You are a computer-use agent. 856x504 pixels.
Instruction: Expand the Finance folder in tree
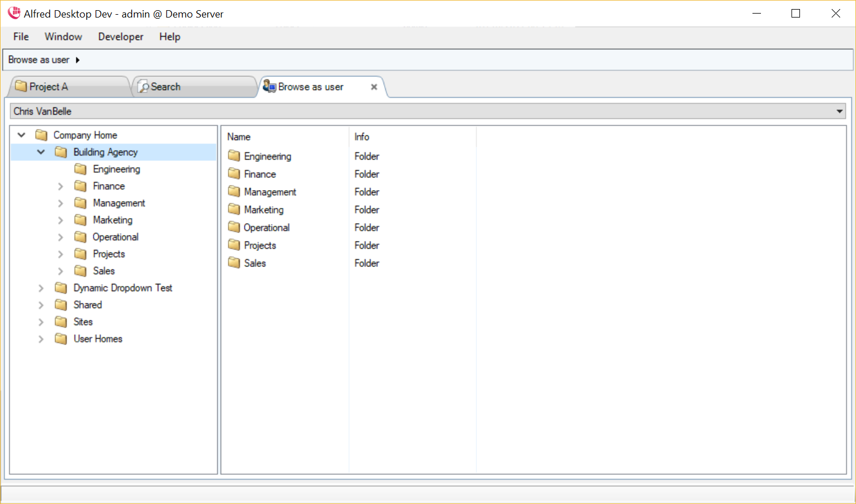pyautogui.click(x=61, y=186)
